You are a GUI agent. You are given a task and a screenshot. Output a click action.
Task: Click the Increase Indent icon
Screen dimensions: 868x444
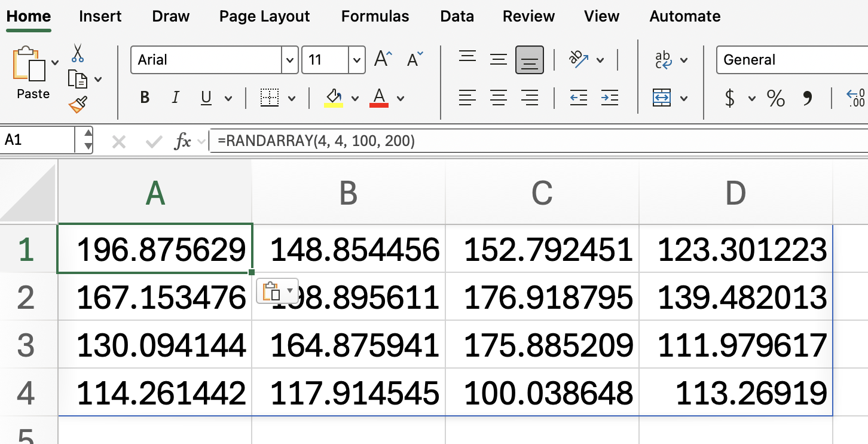[x=609, y=98]
